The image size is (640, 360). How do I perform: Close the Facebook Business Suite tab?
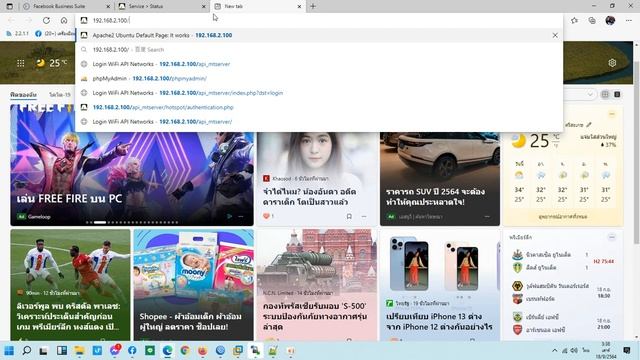[x=108, y=7]
